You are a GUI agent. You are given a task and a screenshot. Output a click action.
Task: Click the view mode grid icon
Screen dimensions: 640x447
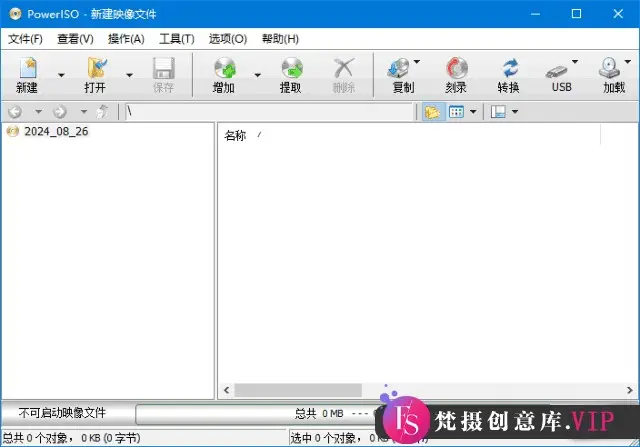coord(456,111)
